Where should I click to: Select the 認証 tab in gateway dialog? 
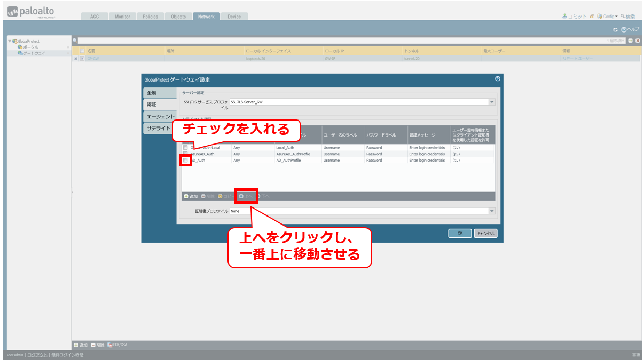160,105
